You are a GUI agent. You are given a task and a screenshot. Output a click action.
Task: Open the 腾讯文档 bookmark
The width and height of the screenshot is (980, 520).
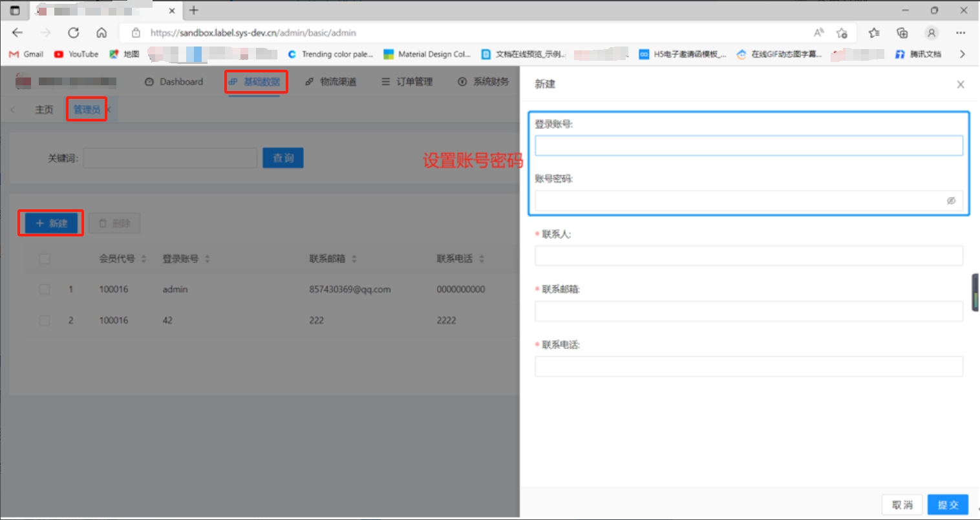pyautogui.click(x=918, y=54)
